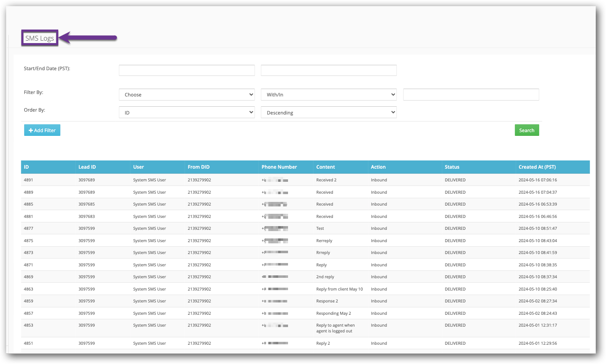The image size is (606, 364).
Task: Click the SMS Logs page heading
Action: coord(40,38)
